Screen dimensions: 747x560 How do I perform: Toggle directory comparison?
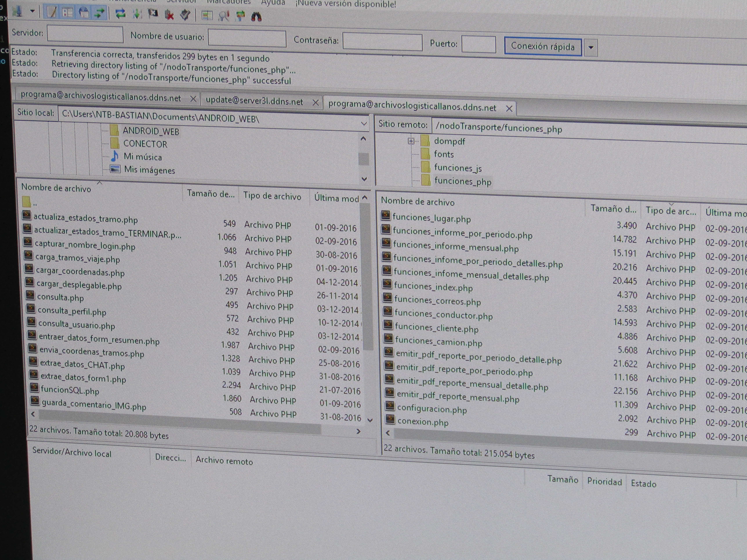[x=224, y=16]
